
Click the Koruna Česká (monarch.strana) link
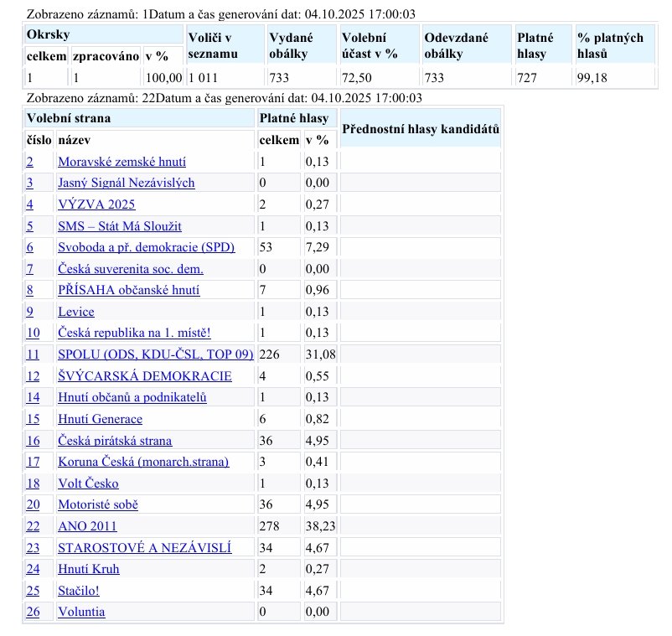(142, 462)
